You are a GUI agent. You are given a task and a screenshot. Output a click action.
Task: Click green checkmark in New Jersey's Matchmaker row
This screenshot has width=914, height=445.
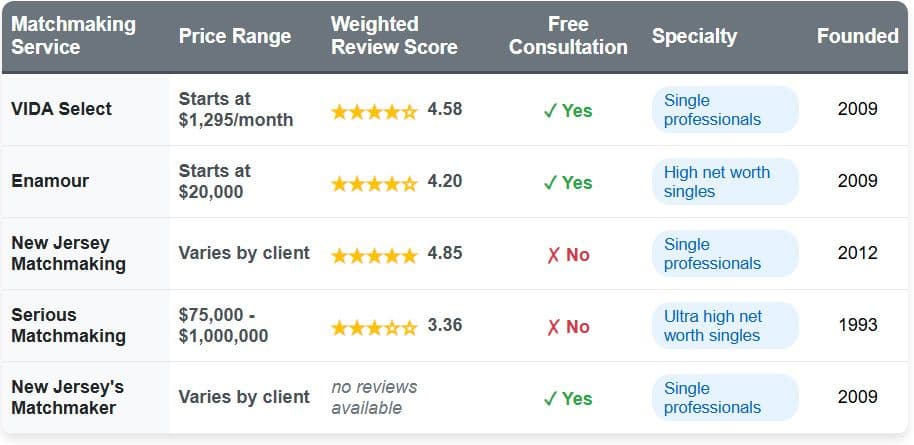(x=549, y=399)
